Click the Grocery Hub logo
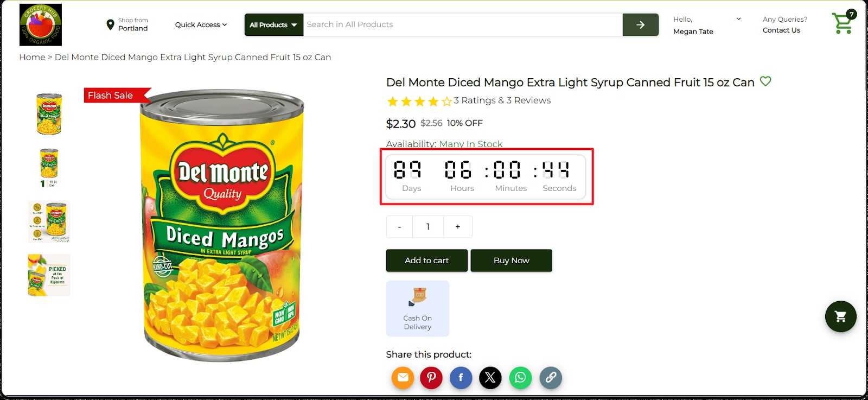Image resolution: width=868 pixels, height=400 pixels. pos(41,25)
